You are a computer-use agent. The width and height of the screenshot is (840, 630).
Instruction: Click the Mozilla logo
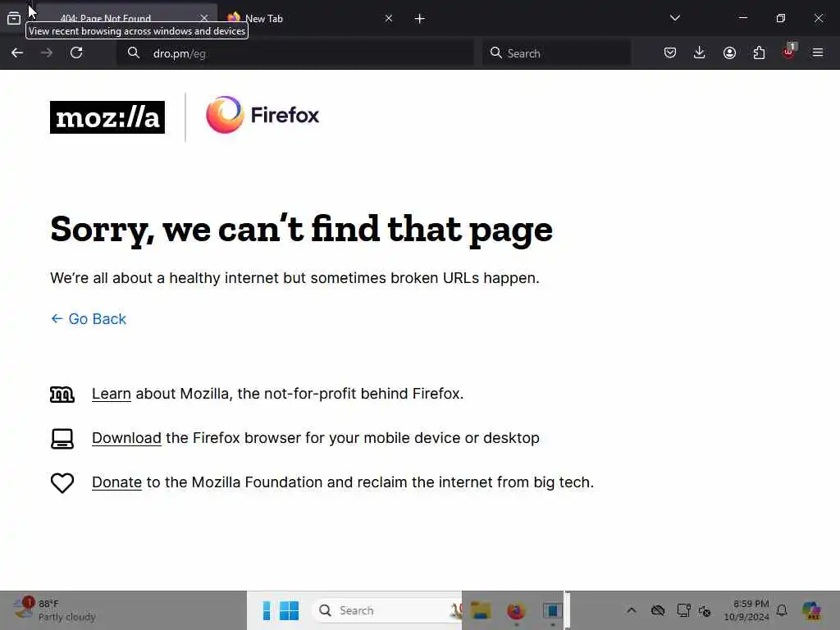pos(107,116)
